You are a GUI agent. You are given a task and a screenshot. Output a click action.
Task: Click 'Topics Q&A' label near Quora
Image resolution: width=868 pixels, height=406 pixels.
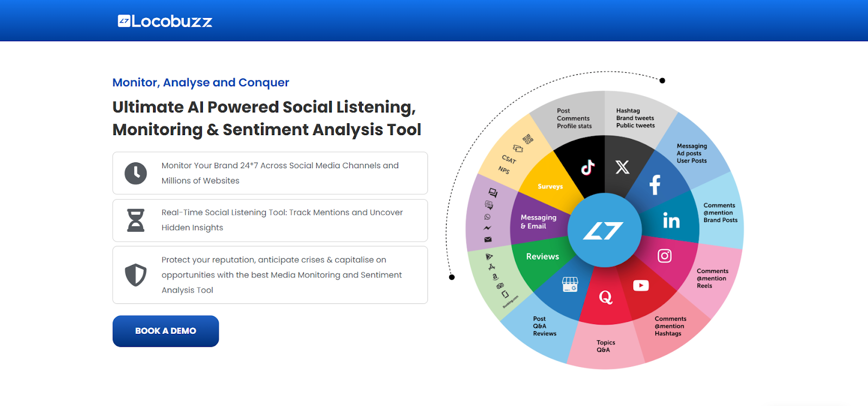tap(605, 346)
